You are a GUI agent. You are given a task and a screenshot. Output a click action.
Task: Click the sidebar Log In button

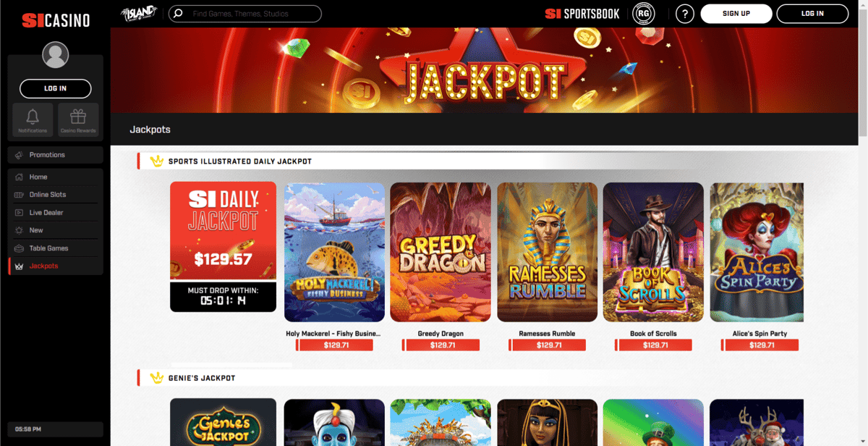point(56,88)
